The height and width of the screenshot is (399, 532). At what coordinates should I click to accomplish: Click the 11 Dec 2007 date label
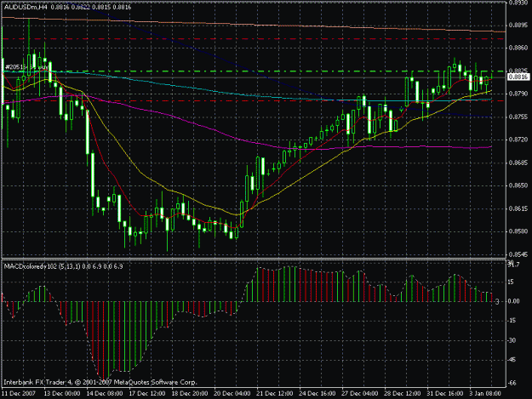point(19,393)
